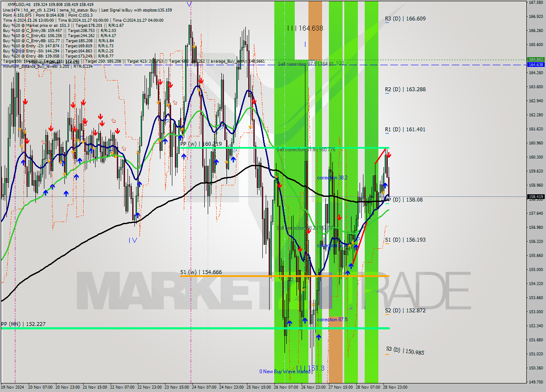Click the 162.940 price axis value

coord(536,101)
